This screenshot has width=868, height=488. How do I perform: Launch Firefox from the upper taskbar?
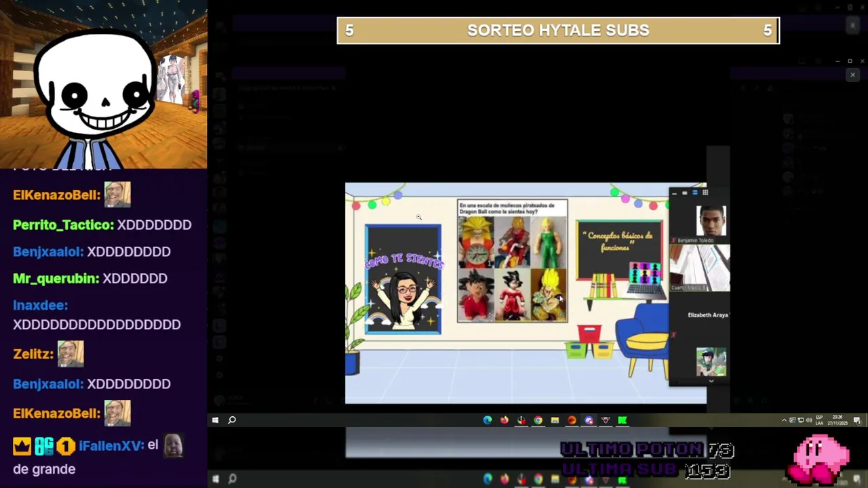click(x=505, y=420)
